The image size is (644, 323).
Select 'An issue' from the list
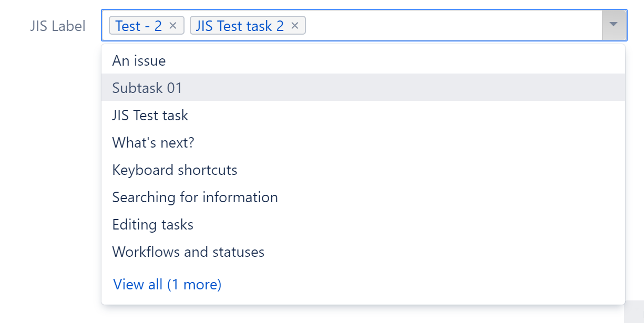[x=139, y=61]
